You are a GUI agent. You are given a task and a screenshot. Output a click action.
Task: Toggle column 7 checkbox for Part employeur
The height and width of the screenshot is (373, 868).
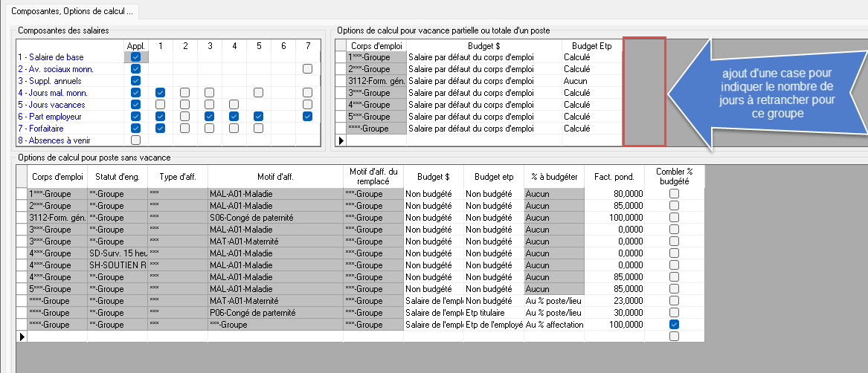point(307,117)
